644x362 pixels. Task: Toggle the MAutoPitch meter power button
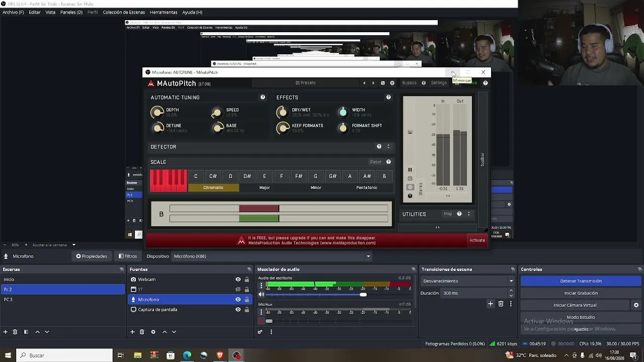[x=410, y=187]
